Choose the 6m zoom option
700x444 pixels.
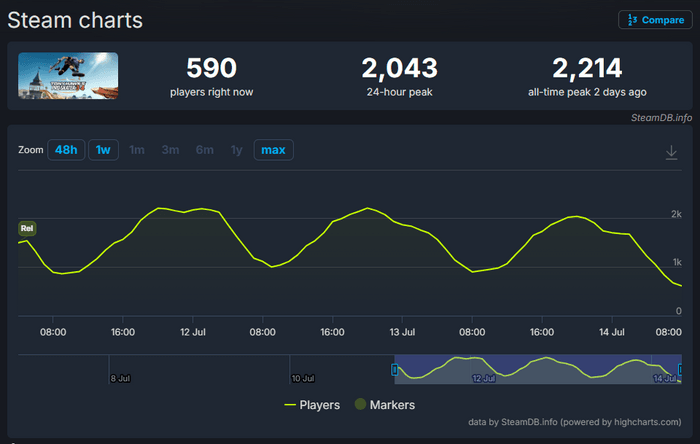click(x=204, y=150)
